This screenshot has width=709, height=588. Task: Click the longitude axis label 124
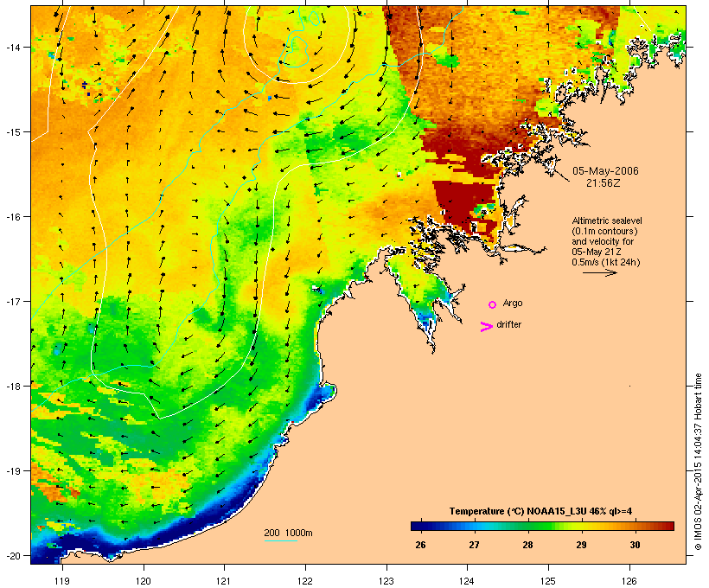[x=468, y=581]
